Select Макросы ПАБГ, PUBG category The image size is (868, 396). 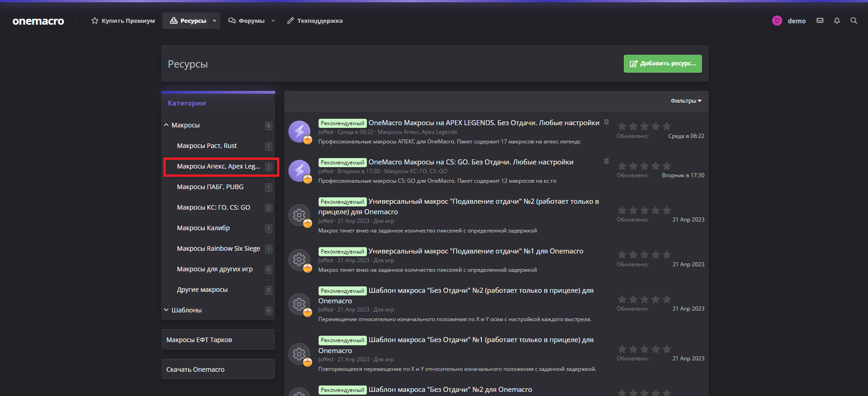click(210, 187)
